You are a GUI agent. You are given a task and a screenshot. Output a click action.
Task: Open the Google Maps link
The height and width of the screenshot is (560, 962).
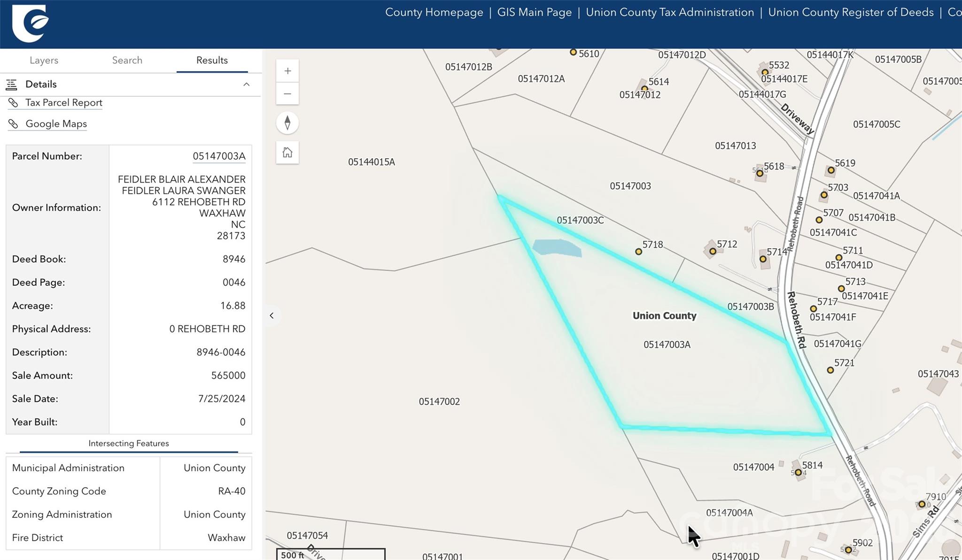[56, 124]
